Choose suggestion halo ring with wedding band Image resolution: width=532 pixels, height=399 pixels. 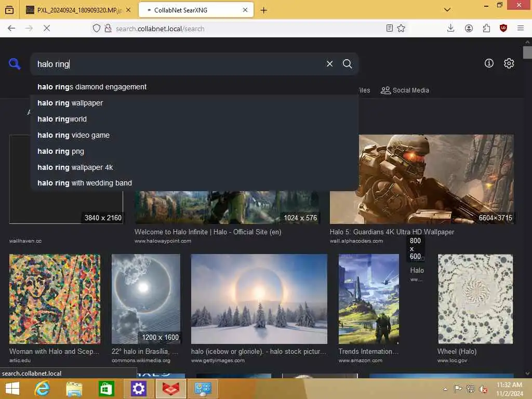pyautogui.click(x=194, y=183)
